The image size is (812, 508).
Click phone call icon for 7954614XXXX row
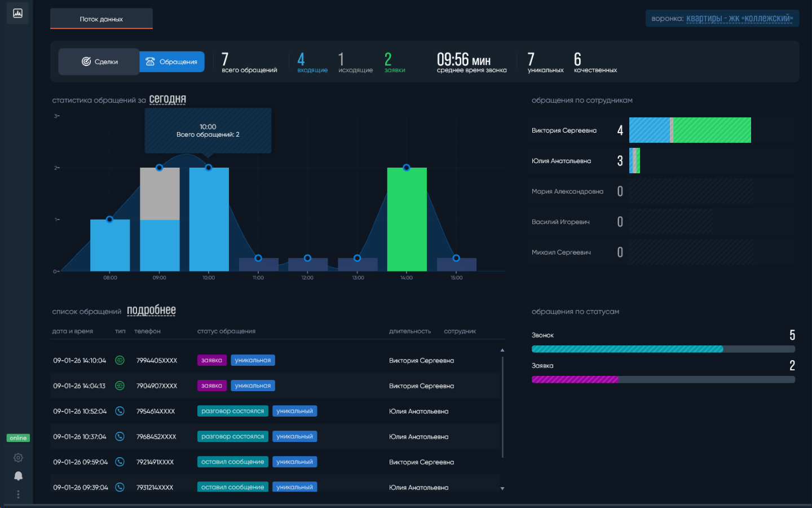(120, 411)
